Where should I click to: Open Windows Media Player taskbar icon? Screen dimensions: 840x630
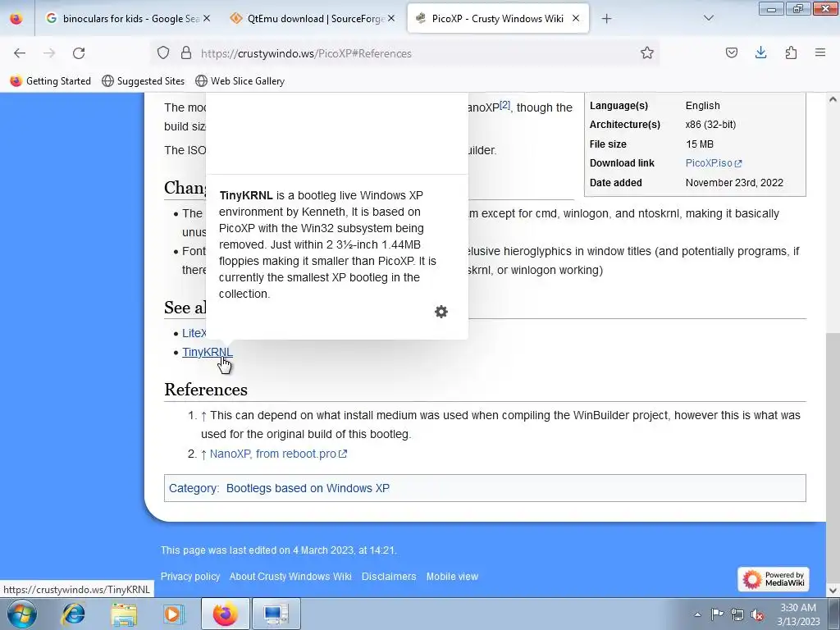[x=174, y=614]
